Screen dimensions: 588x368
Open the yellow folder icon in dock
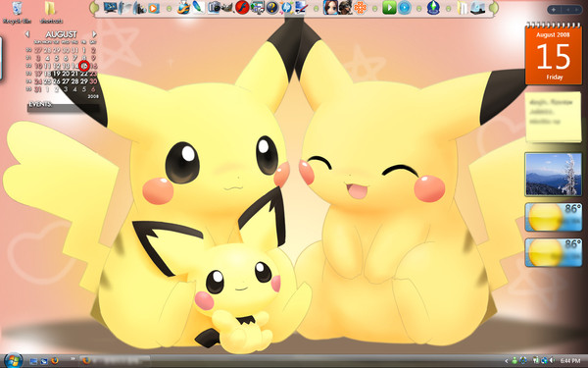coord(463,8)
